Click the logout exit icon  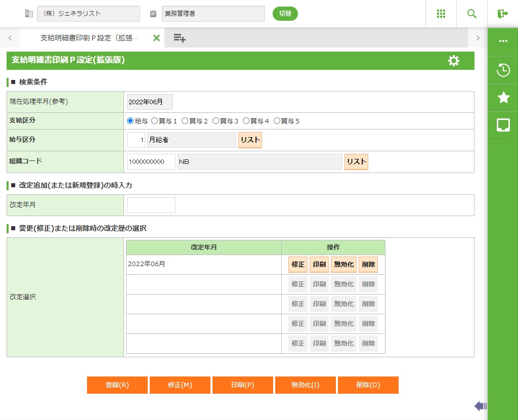click(502, 14)
